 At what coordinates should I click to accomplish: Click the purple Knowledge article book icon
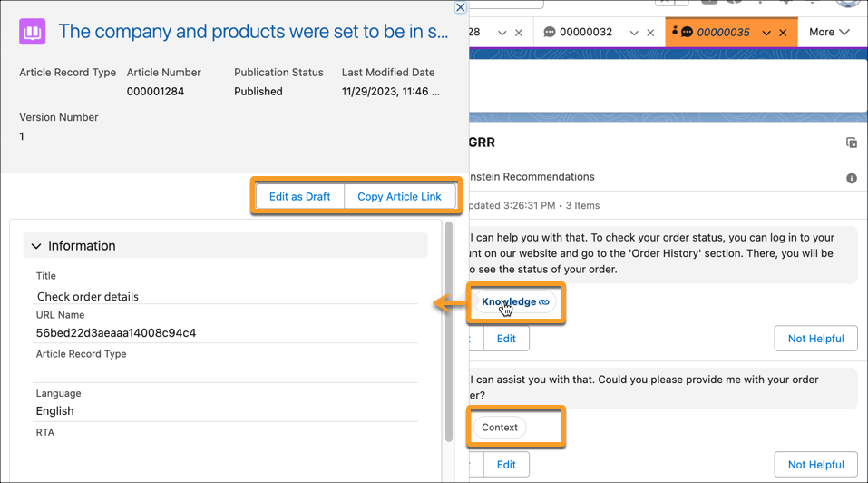(33, 32)
